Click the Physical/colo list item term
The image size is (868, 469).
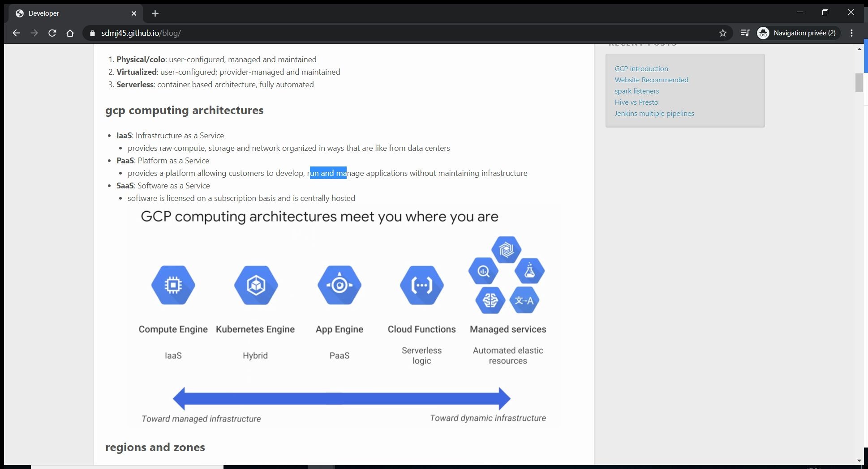(141, 59)
